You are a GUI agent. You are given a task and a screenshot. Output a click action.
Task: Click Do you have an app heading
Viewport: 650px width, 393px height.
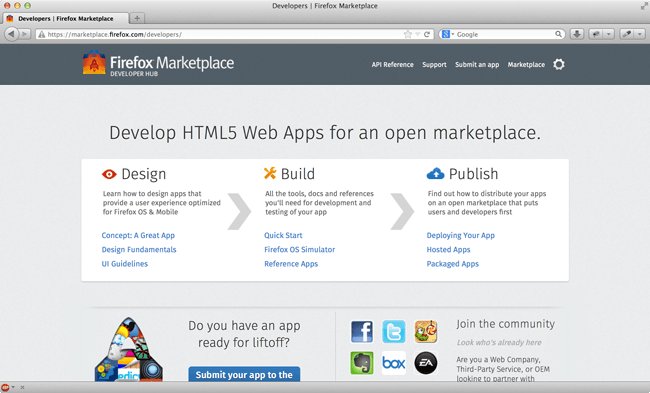point(244,334)
